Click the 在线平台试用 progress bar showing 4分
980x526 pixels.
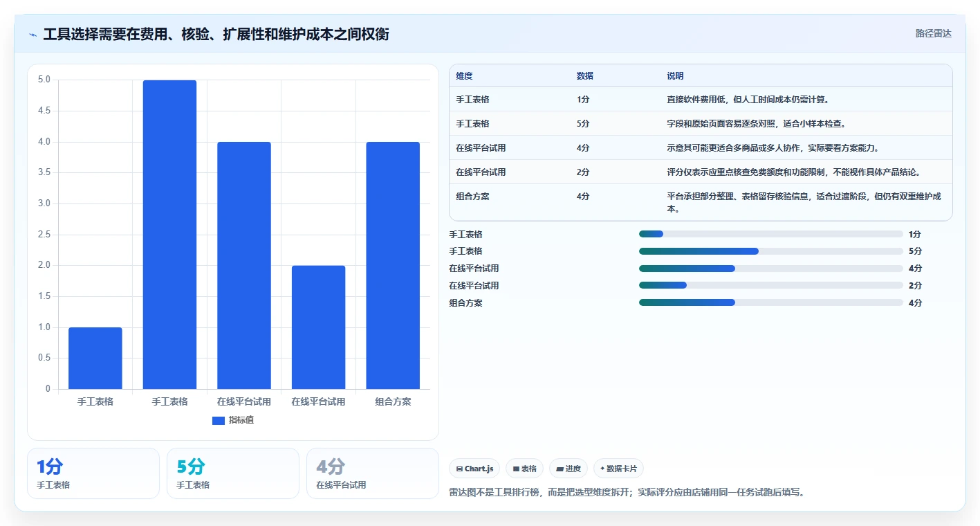(x=771, y=269)
